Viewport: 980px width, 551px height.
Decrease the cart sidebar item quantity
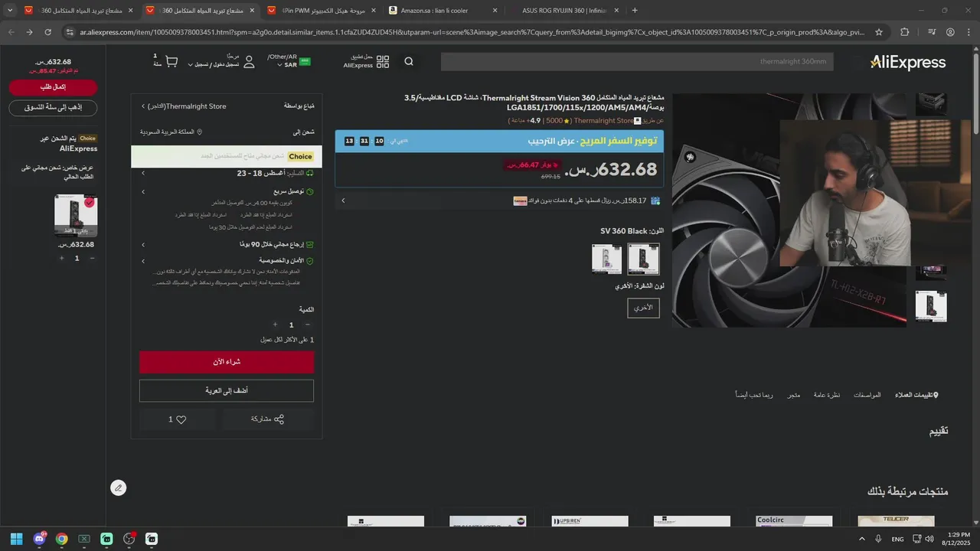(93, 259)
